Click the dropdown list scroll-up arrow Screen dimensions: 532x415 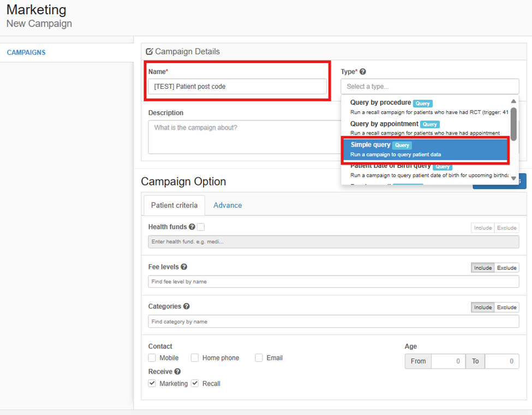point(513,101)
